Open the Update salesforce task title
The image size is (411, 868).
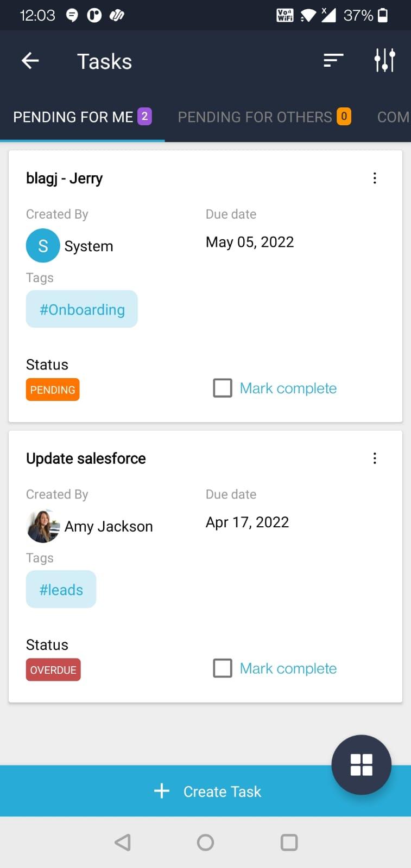(86, 458)
